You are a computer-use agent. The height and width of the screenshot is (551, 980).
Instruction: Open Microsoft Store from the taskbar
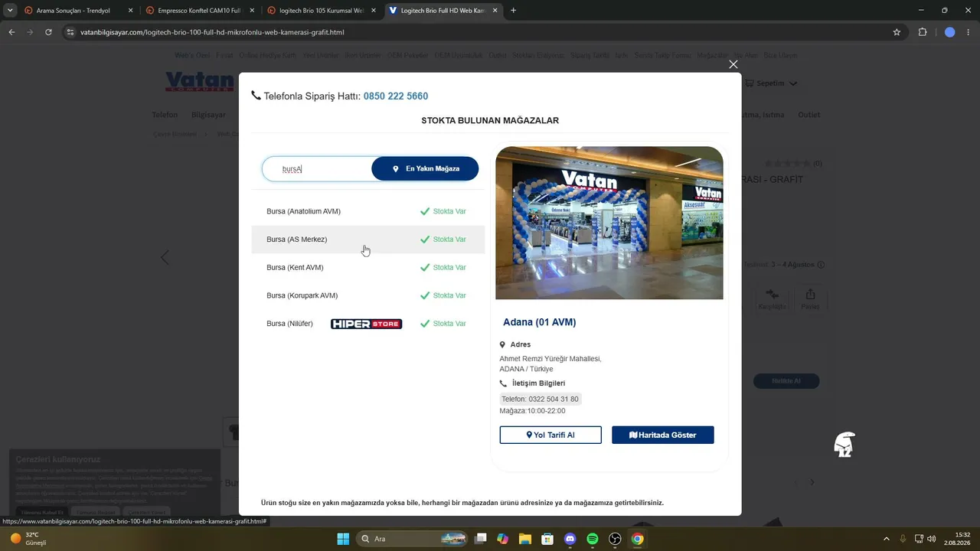coord(547,539)
